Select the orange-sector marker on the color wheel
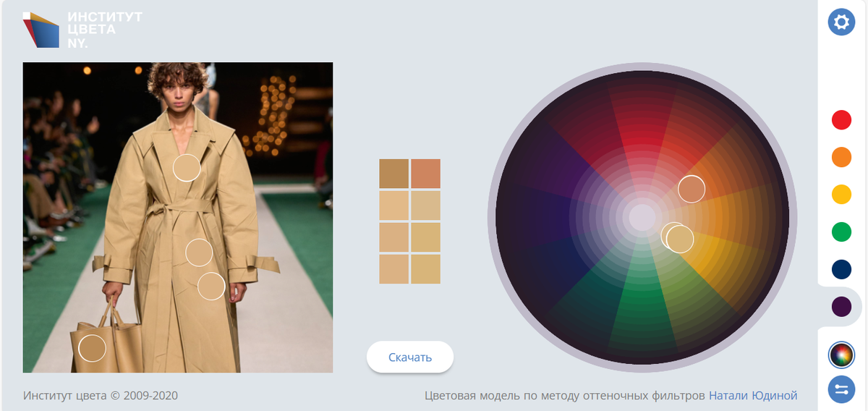The height and width of the screenshot is (411, 868). [x=692, y=189]
